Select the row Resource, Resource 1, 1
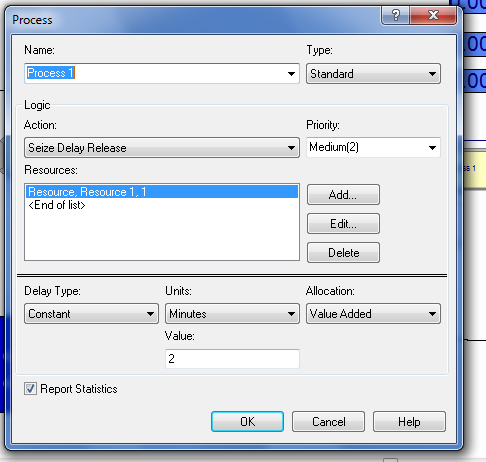486x462 pixels. pyautogui.click(x=162, y=192)
